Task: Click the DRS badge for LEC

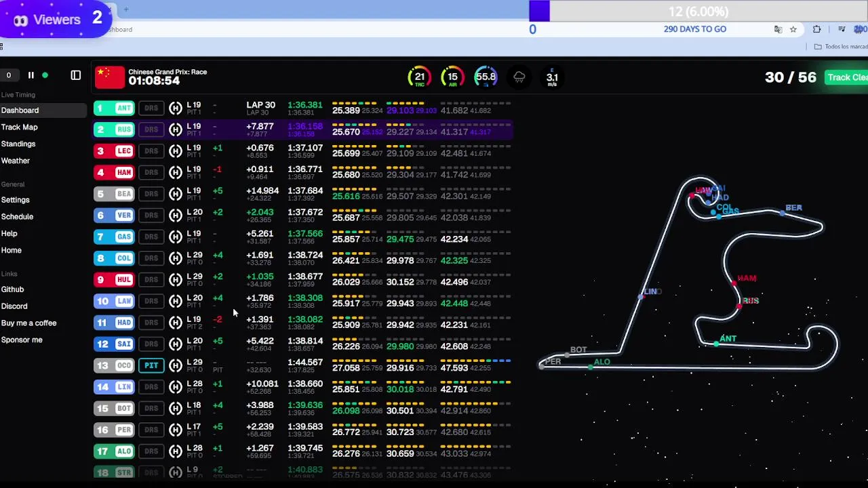Action: coord(151,151)
